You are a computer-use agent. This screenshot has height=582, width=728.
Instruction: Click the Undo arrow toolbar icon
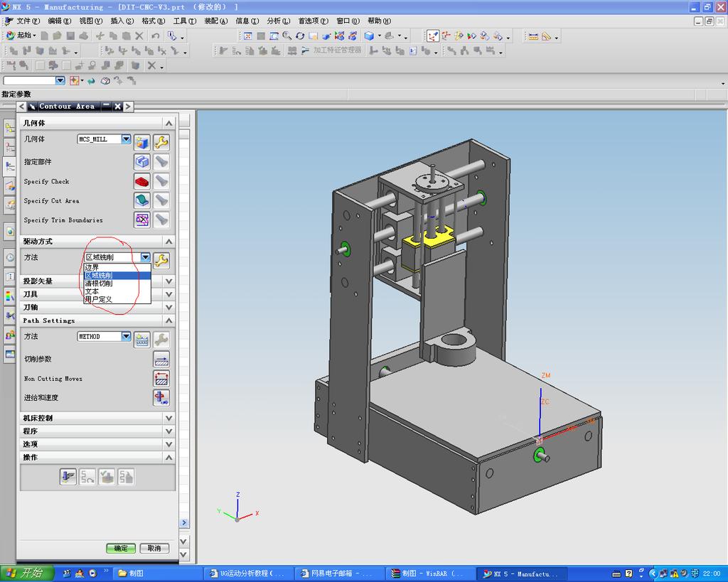tap(155, 36)
